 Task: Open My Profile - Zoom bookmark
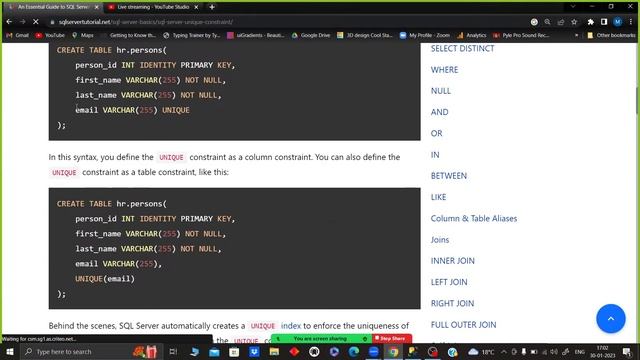424,36
